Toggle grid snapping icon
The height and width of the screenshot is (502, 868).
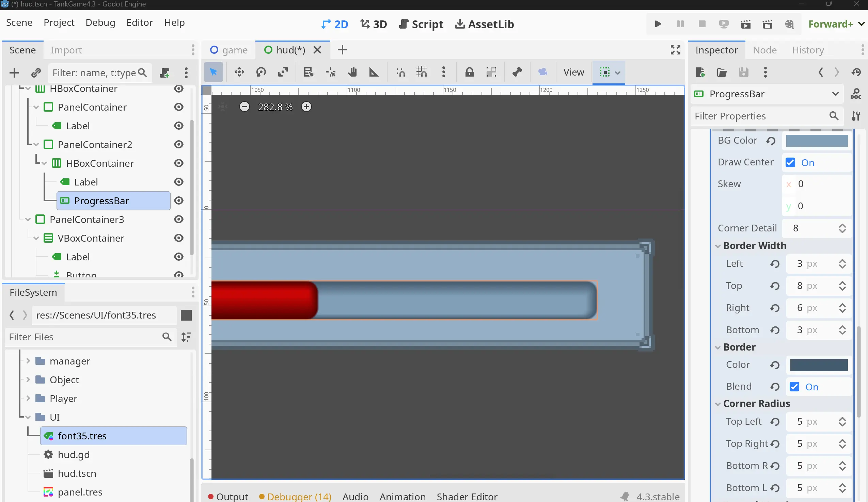pos(422,72)
